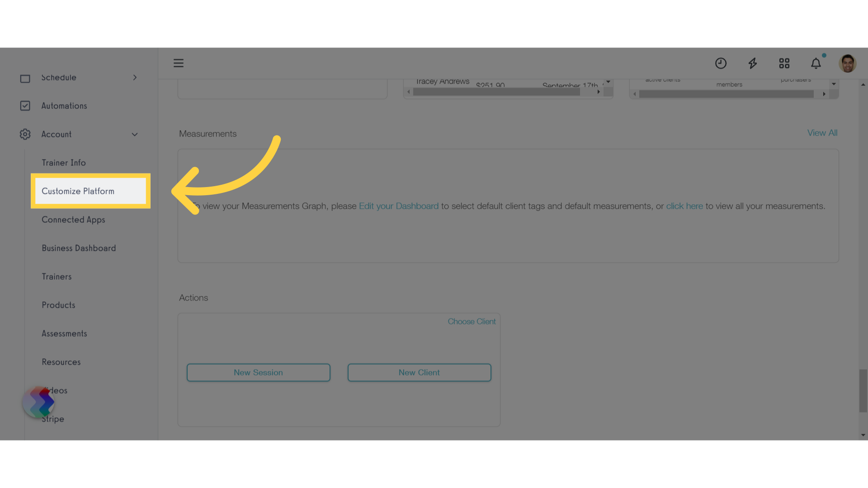Click the user profile avatar icon
The width and height of the screenshot is (868, 488).
point(847,63)
